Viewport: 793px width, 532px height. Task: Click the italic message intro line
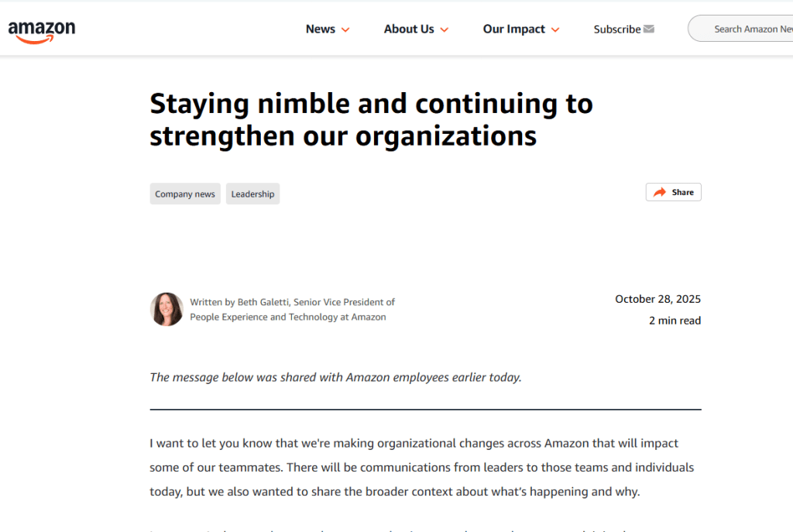pos(335,377)
